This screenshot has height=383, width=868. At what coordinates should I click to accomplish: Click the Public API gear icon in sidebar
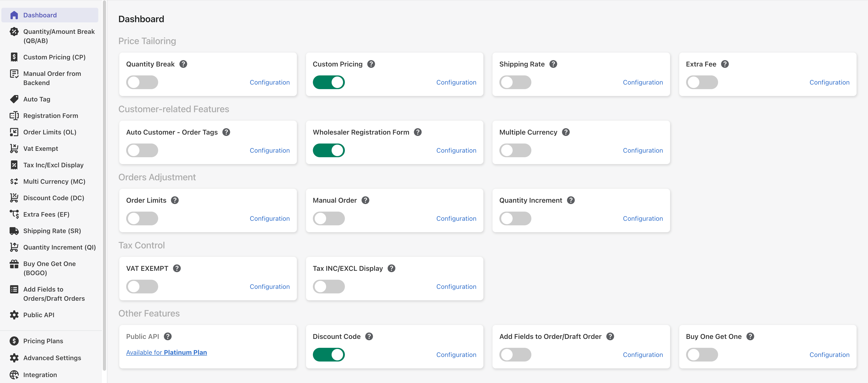click(x=14, y=315)
